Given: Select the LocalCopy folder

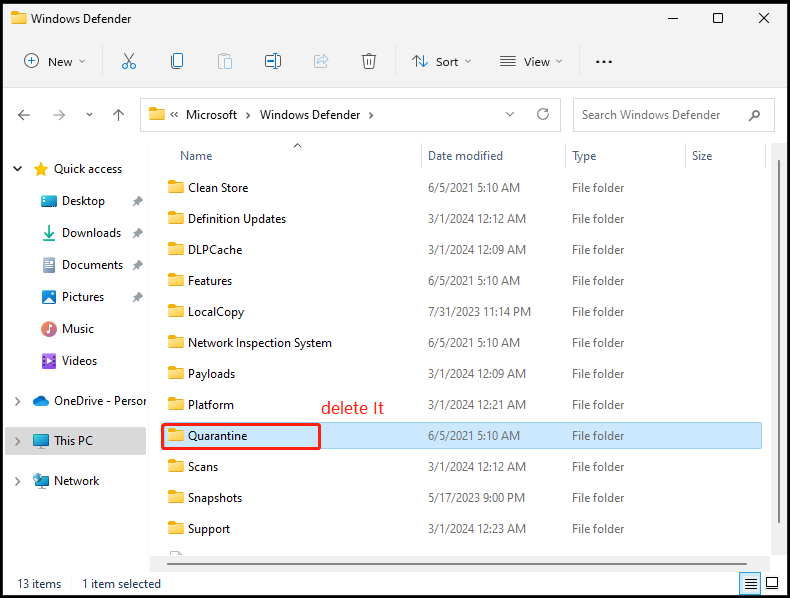Looking at the screenshot, I should 216,312.
